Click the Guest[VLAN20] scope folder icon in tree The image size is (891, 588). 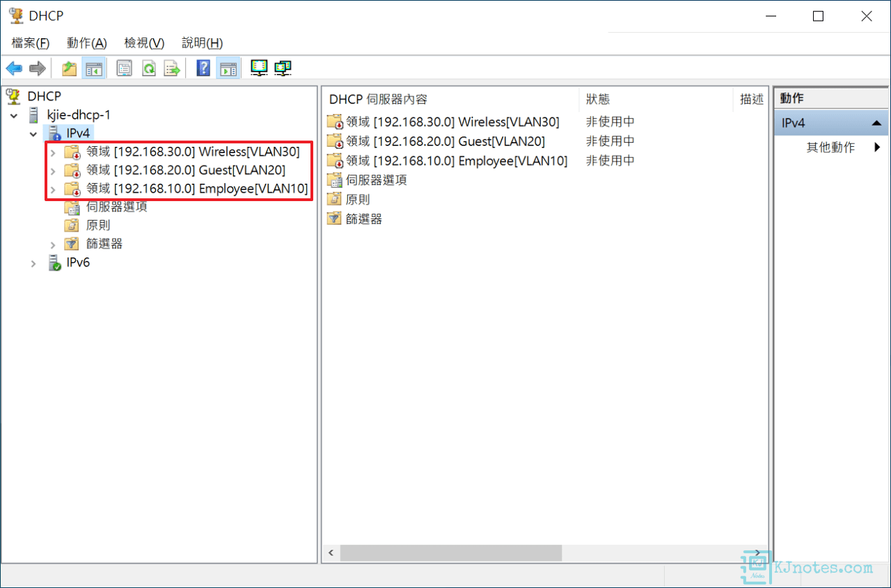[x=72, y=170]
